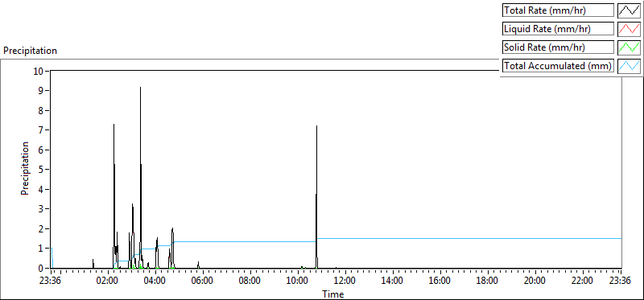644x300 pixels.
Task: Click the vertical Precipitation axis label
Action: 25,168
